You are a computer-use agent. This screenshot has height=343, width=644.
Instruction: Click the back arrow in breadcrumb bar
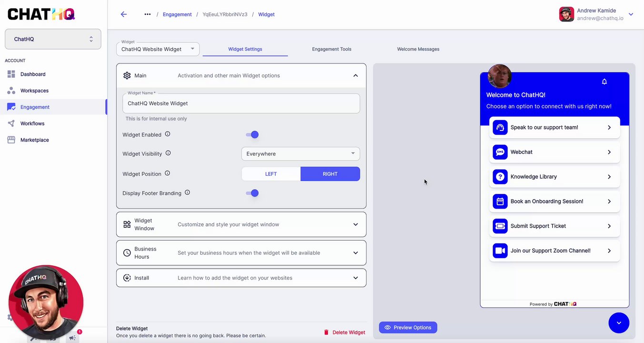(124, 14)
